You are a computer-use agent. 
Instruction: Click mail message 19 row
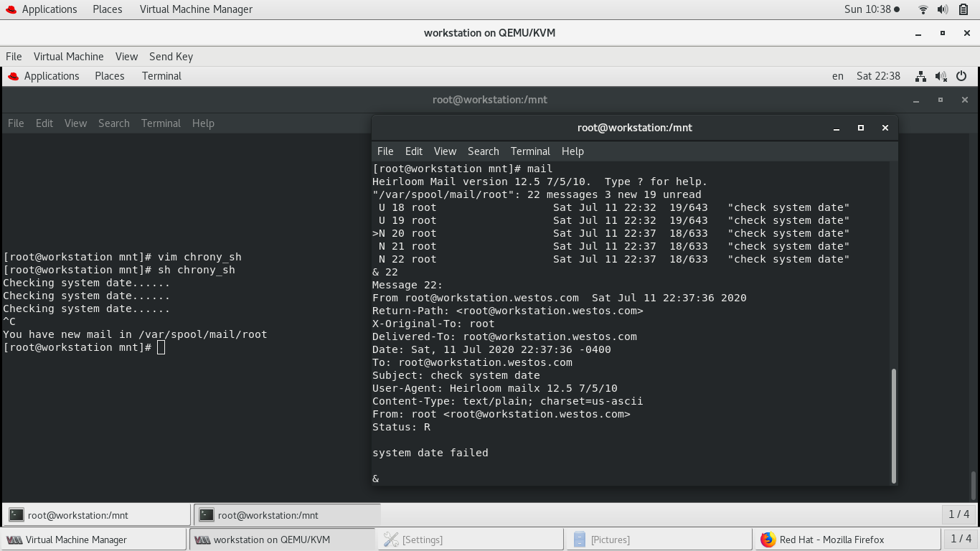[613, 220]
